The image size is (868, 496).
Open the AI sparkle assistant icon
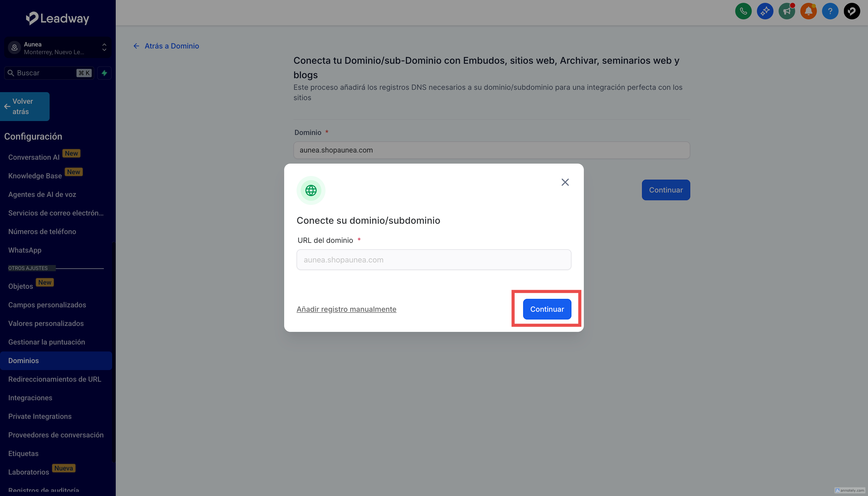pos(765,11)
